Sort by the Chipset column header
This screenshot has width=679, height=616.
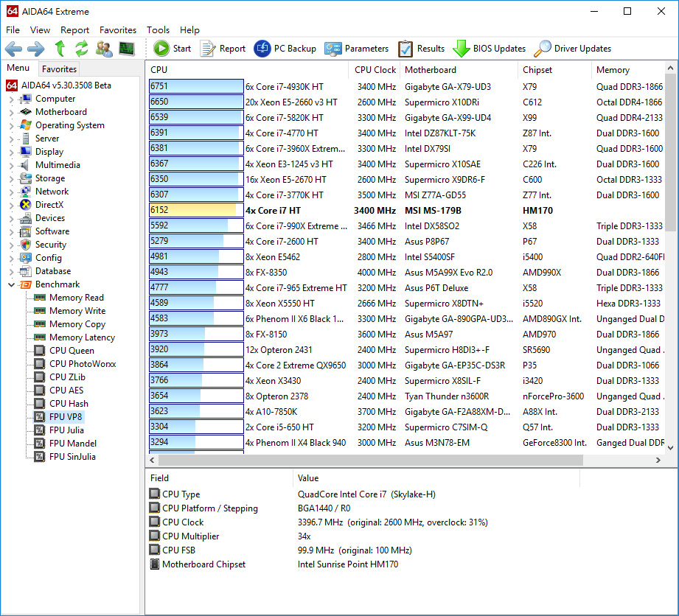coord(554,70)
